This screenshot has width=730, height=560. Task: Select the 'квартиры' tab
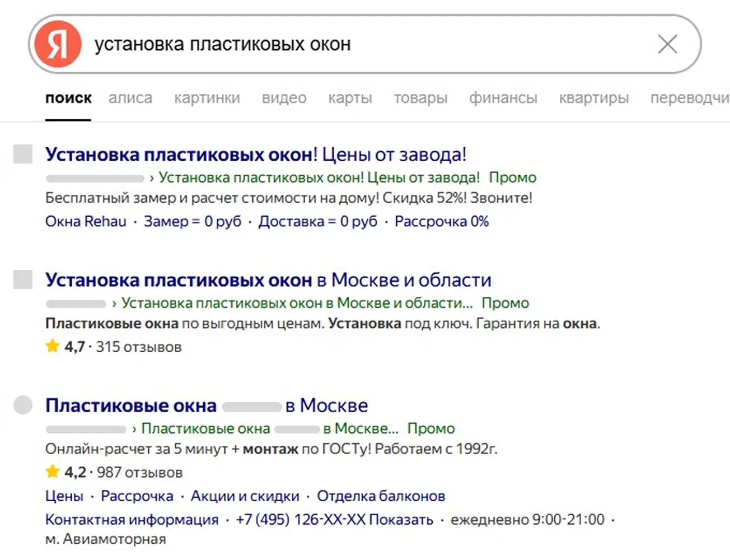pyautogui.click(x=594, y=98)
